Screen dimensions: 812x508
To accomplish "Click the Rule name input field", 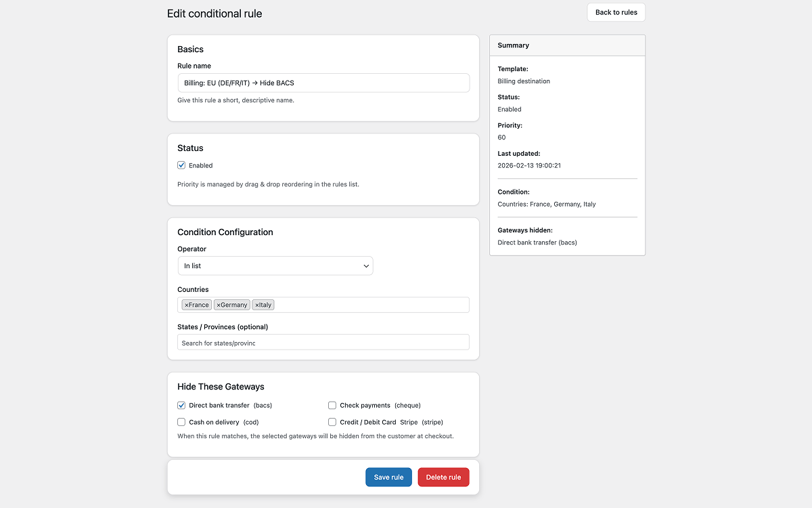I will pos(323,83).
